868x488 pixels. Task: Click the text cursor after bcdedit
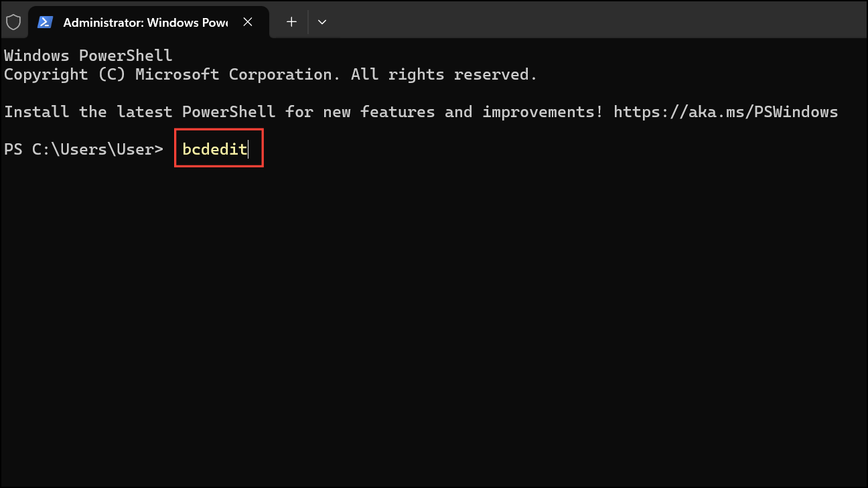(249, 149)
